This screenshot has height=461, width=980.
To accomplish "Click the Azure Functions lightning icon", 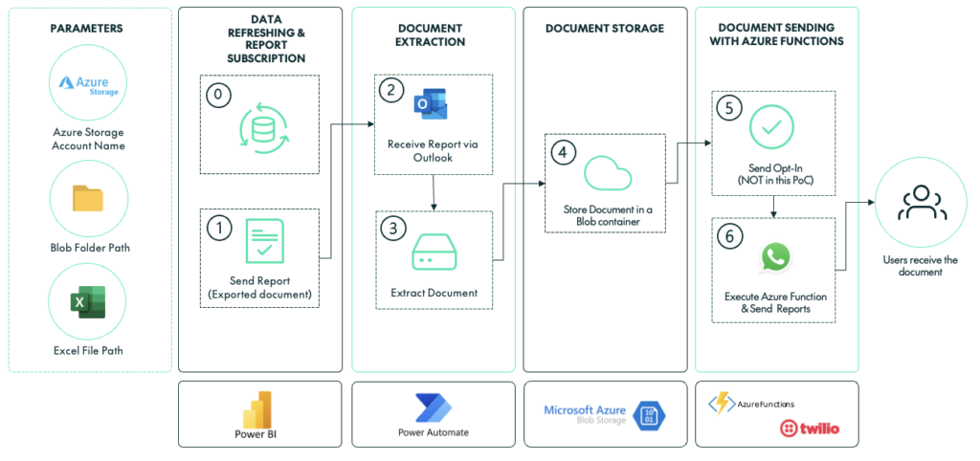I will [722, 405].
